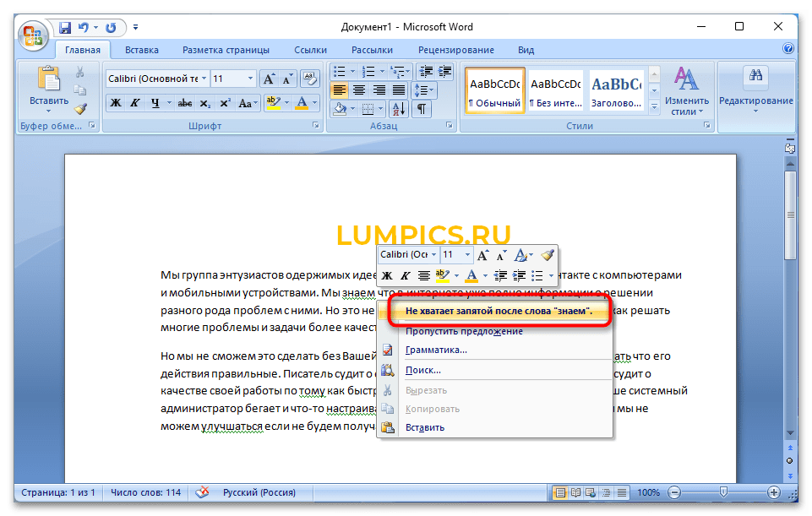
Task: Click Format Painter brush in mini toolbar
Action: click(x=547, y=254)
